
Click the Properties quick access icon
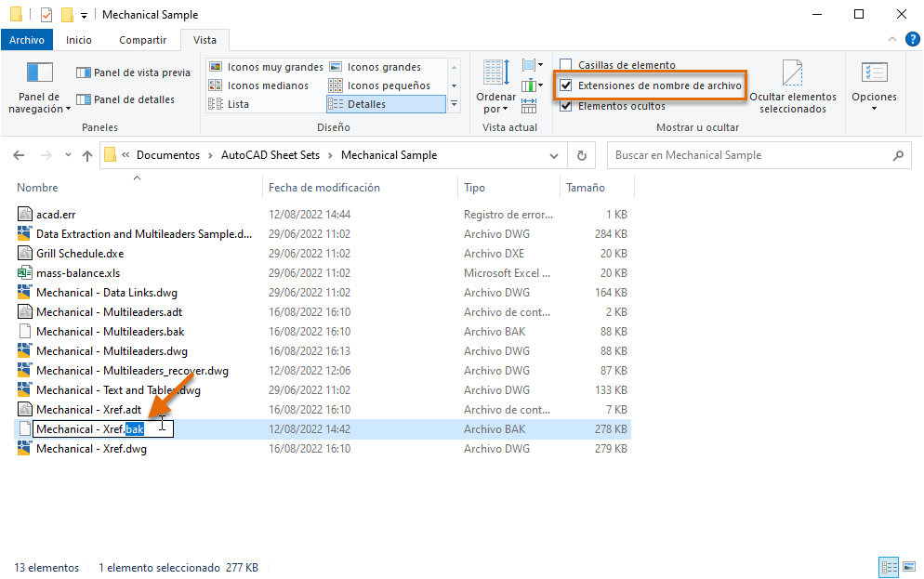(46, 15)
